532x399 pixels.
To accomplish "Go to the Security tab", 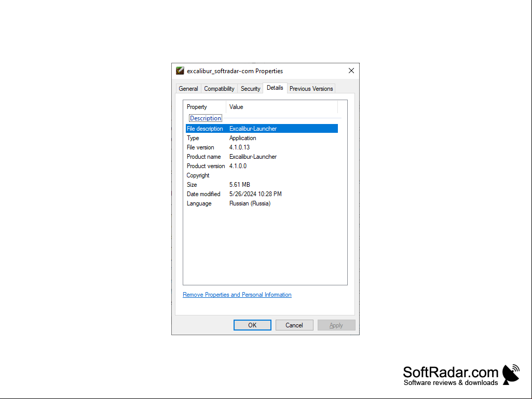I will tap(250, 89).
